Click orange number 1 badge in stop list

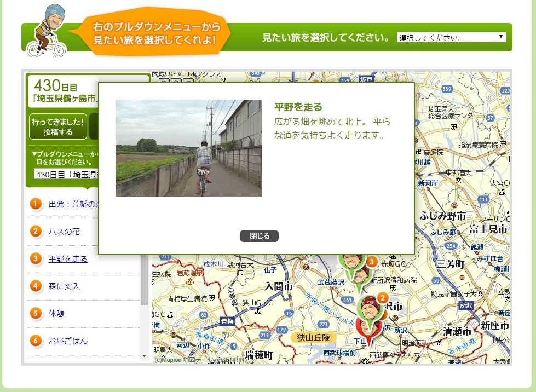click(x=36, y=204)
